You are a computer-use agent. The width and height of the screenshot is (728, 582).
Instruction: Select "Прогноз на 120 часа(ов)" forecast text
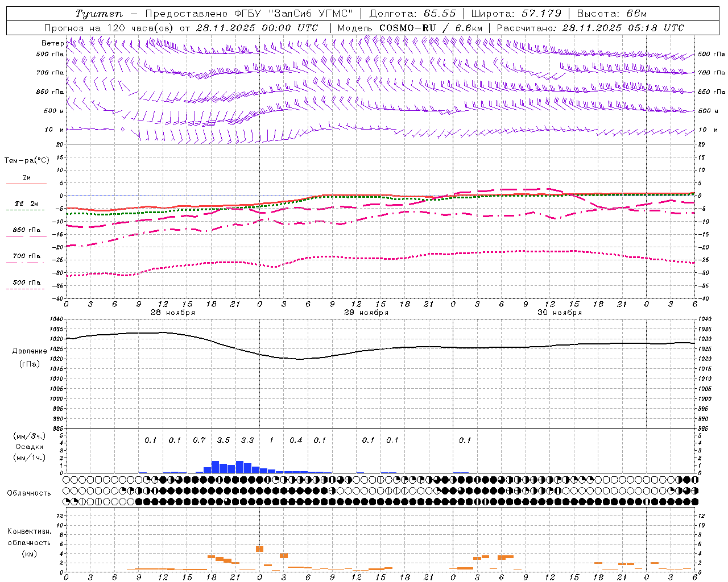[110, 28]
